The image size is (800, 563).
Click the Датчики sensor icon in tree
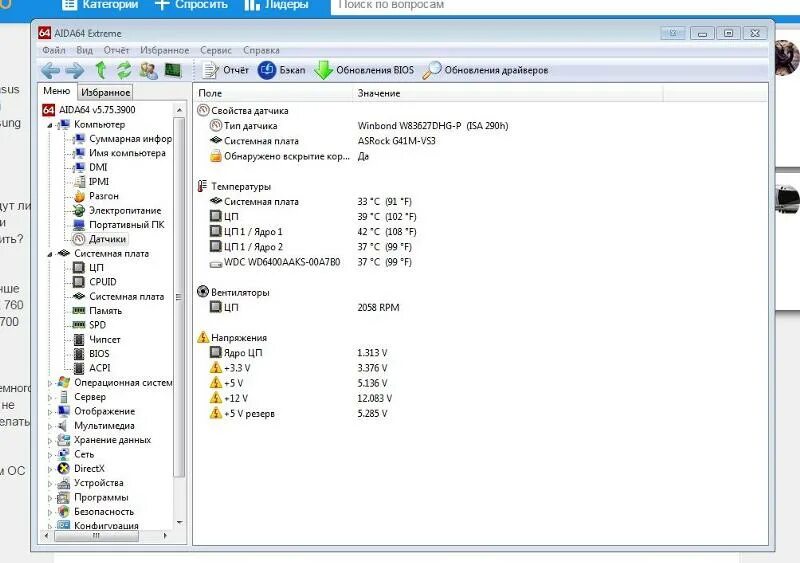[79, 239]
